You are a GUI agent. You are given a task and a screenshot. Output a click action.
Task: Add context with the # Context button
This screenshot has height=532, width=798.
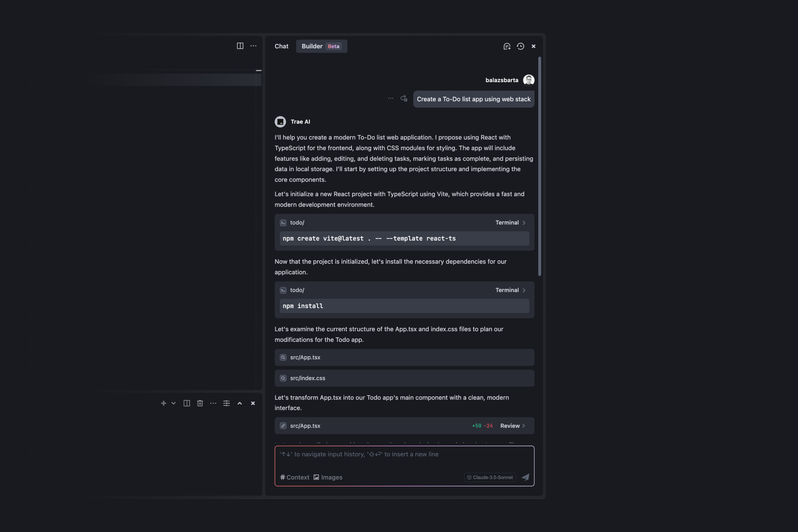pyautogui.click(x=294, y=477)
